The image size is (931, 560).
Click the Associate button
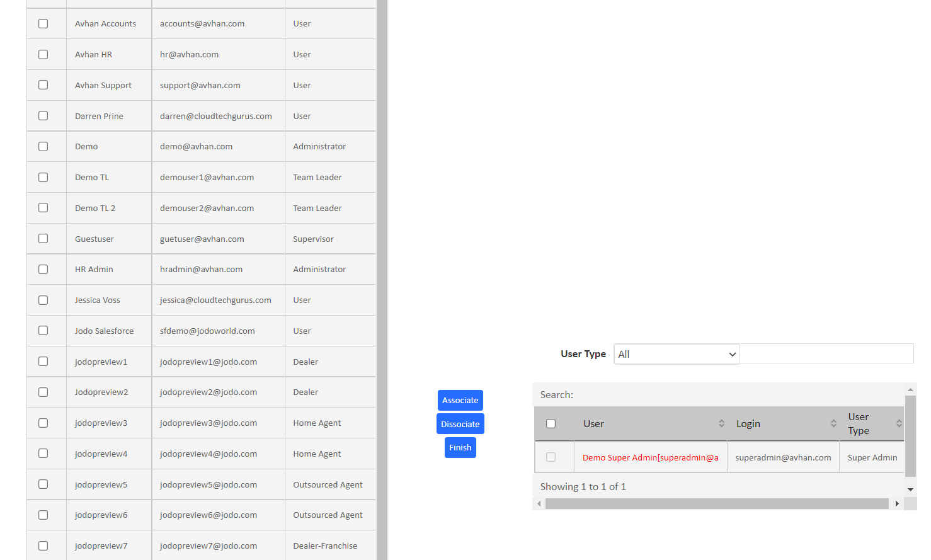click(460, 400)
